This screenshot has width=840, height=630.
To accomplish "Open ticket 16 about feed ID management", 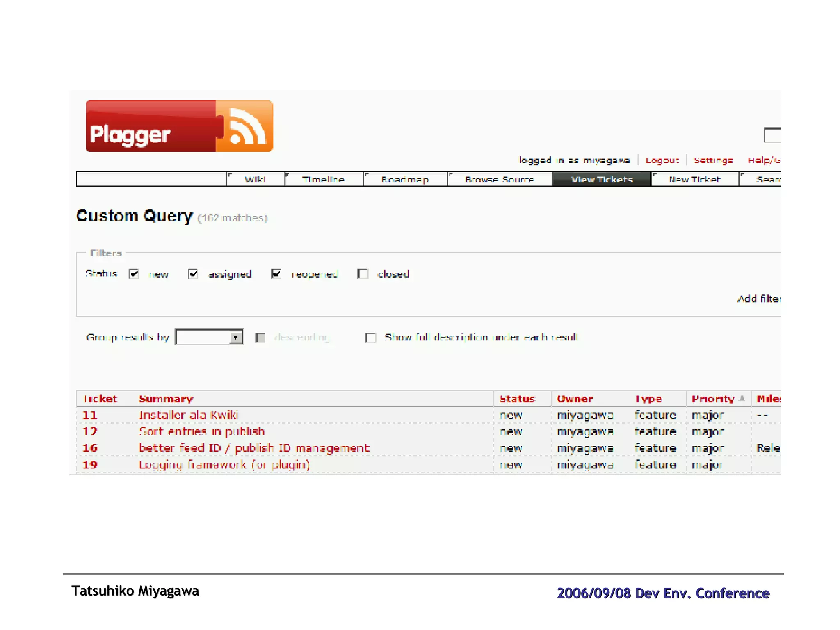I will [254, 448].
